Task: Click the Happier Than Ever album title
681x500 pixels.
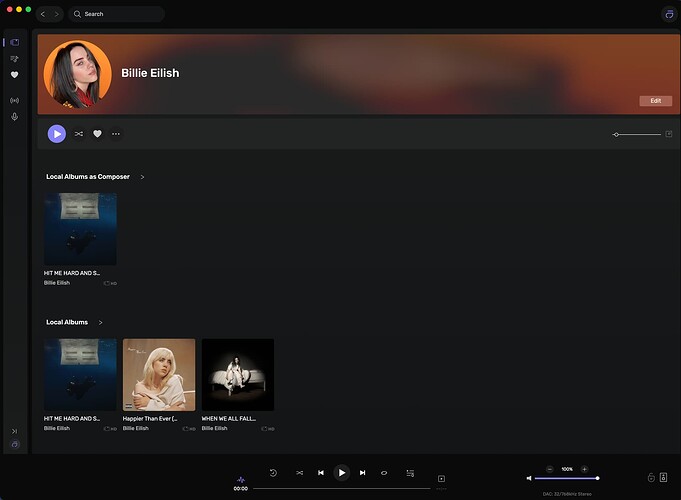Action: coord(150,419)
